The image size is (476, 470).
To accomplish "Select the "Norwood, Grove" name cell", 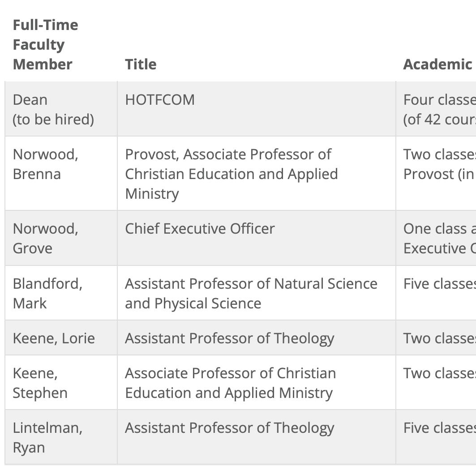I will [x=45, y=238].
